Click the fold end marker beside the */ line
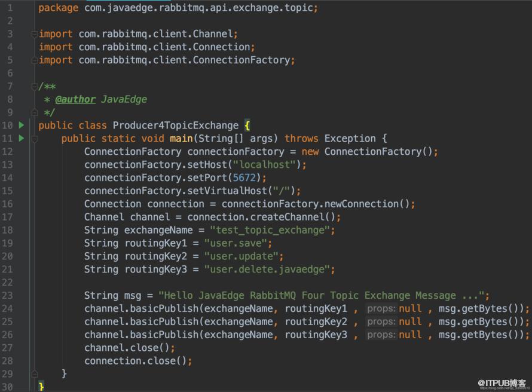Screen dimensions: 532x392 tap(34, 112)
